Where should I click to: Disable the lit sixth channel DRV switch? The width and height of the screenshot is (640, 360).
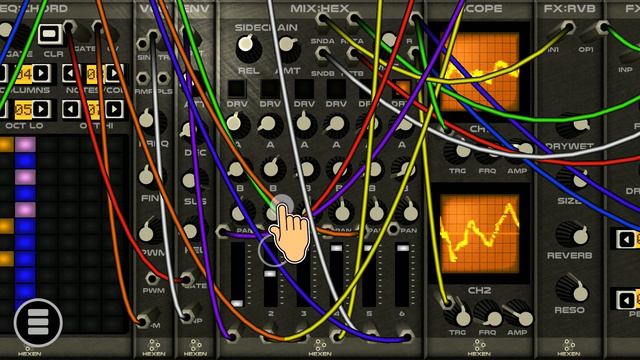[x=402, y=89]
